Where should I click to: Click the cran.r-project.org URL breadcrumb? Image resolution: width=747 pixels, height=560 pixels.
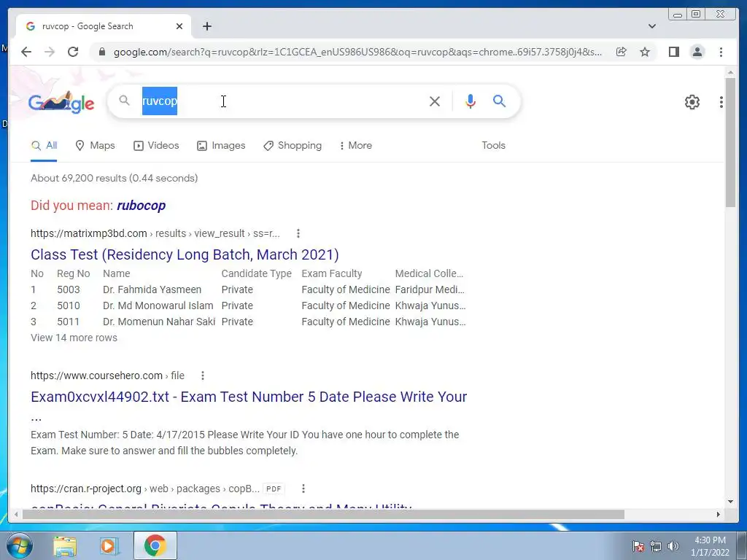coord(145,489)
